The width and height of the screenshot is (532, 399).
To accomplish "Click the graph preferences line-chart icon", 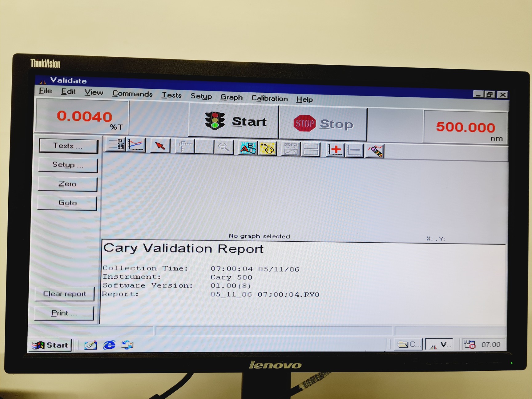I will [136, 145].
